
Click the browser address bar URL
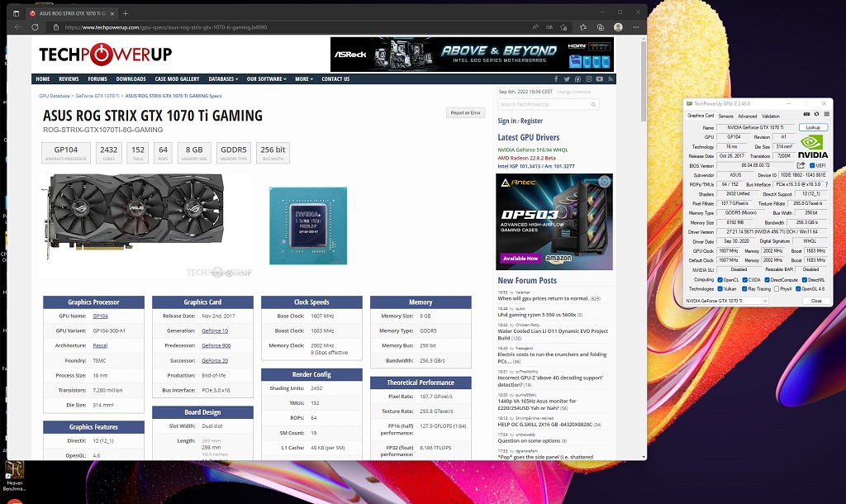pyautogui.click(x=165, y=27)
